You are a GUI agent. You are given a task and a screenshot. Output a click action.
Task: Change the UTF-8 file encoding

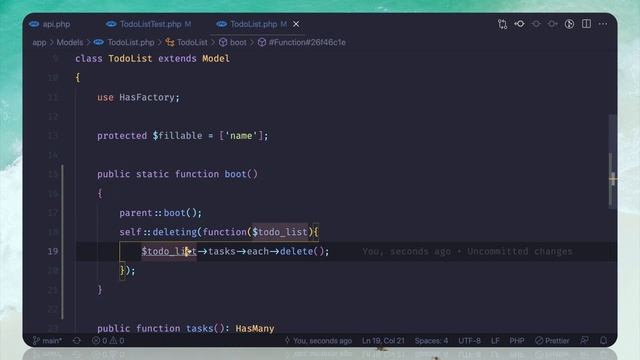469,340
